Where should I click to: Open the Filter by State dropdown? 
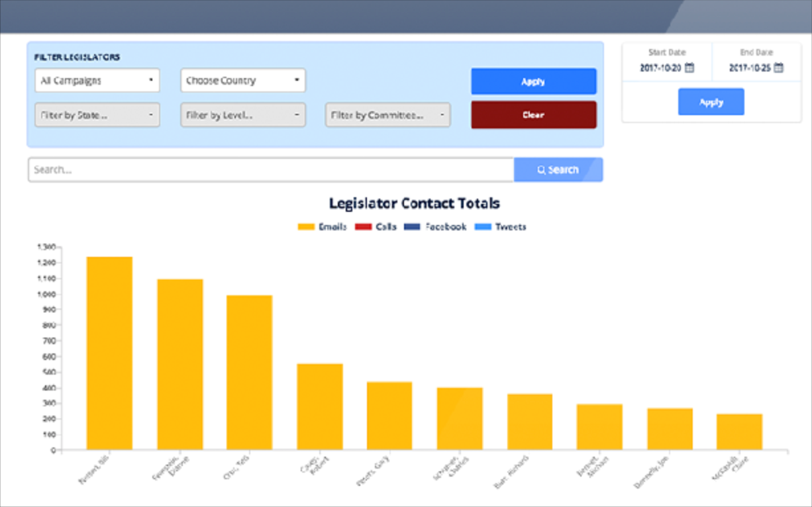[x=97, y=115]
